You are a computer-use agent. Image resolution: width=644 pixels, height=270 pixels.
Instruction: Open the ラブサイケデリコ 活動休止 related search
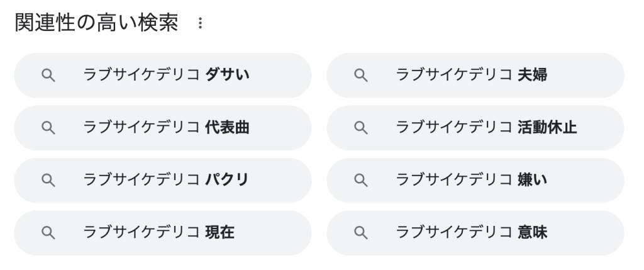(x=486, y=128)
